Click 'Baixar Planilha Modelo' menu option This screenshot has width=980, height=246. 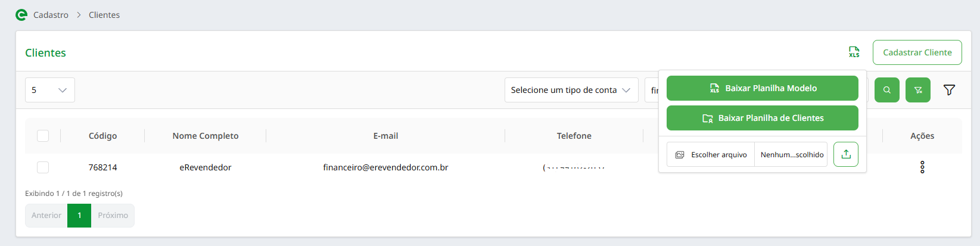tap(762, 88)
